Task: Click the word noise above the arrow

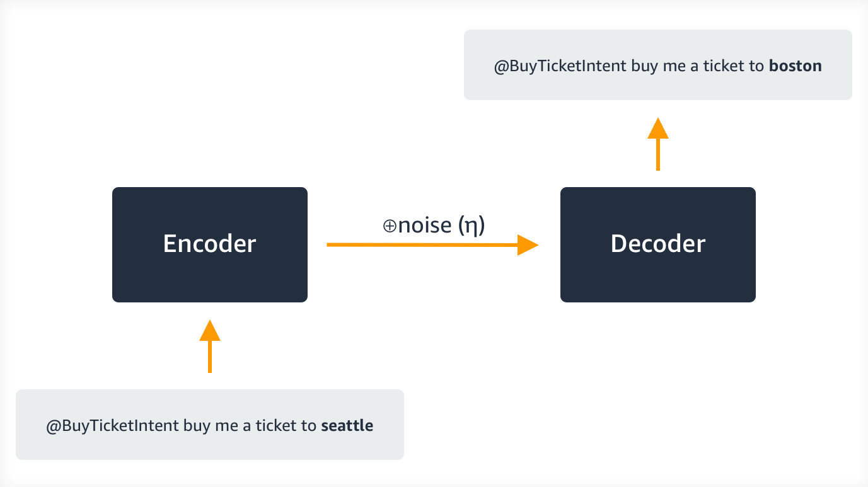Action: (x=424, y=226)
